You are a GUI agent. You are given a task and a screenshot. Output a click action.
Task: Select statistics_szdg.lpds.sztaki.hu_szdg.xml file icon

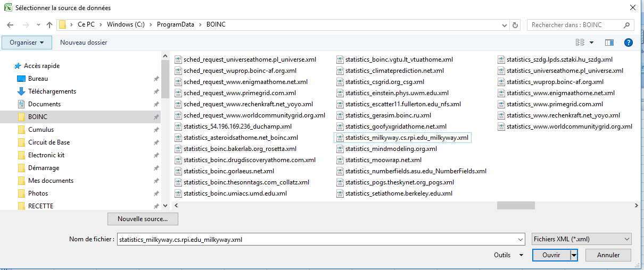click(x=501, y=60)
